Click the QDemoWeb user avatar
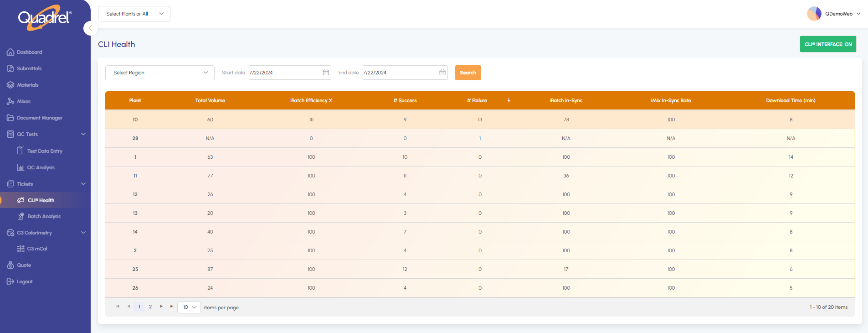 point(814,14)
